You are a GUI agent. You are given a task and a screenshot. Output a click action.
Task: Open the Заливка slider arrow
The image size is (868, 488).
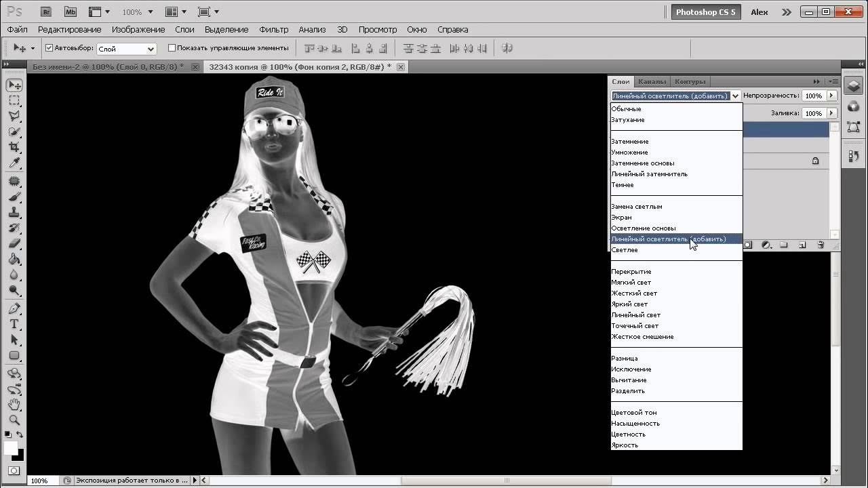click(831, 113)
